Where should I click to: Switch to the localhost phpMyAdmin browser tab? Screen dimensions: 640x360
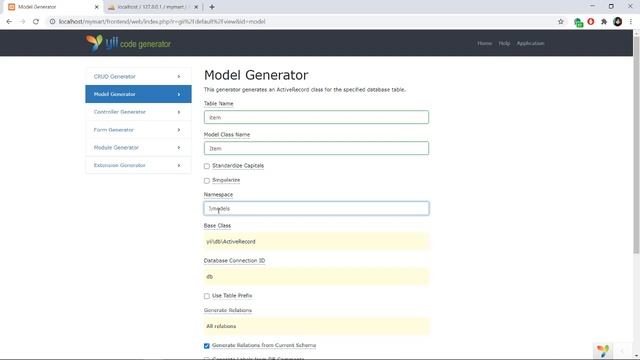point(153,7)
